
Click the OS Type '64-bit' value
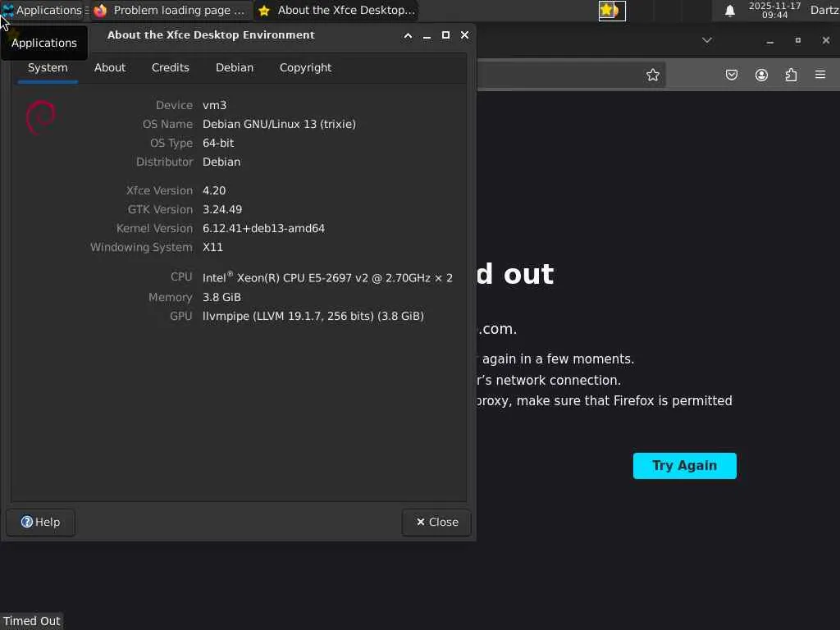coord(218,143)
